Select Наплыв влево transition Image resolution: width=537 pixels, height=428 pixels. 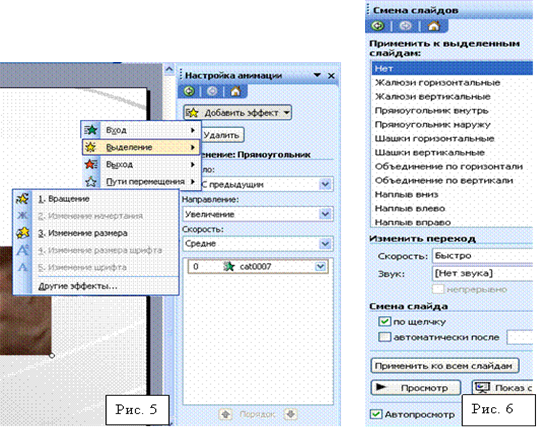[x=452, y=209]
